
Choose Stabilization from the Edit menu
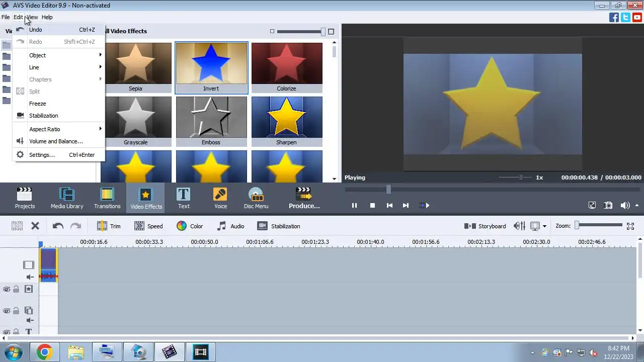[x=59, y=116]
